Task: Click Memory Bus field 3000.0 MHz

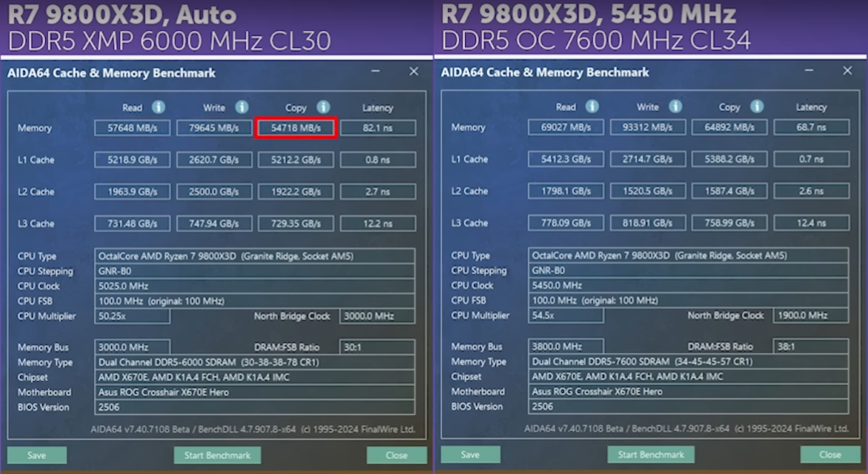Action: 132,347
